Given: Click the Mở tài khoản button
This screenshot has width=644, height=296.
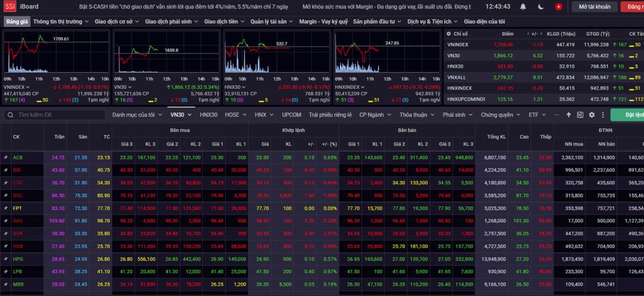Looking at the screenshot, I should point(595,7).
